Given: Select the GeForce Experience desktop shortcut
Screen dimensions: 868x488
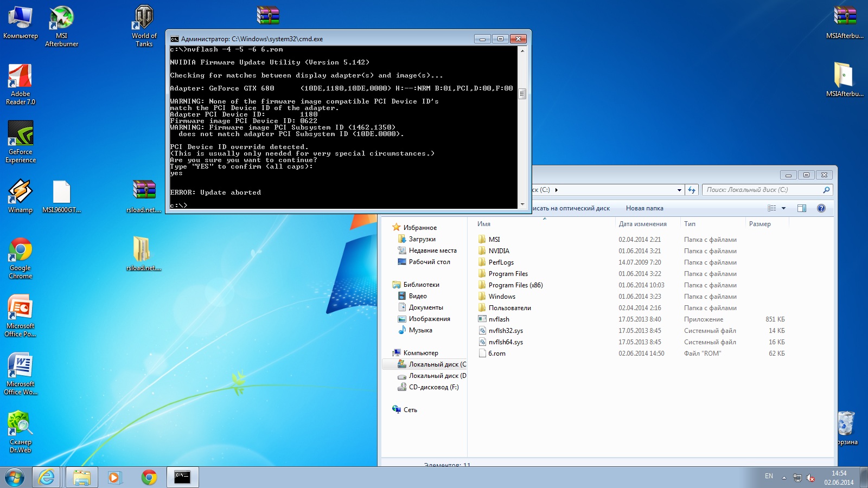Looking at the screenshot, I should [21, 142].
